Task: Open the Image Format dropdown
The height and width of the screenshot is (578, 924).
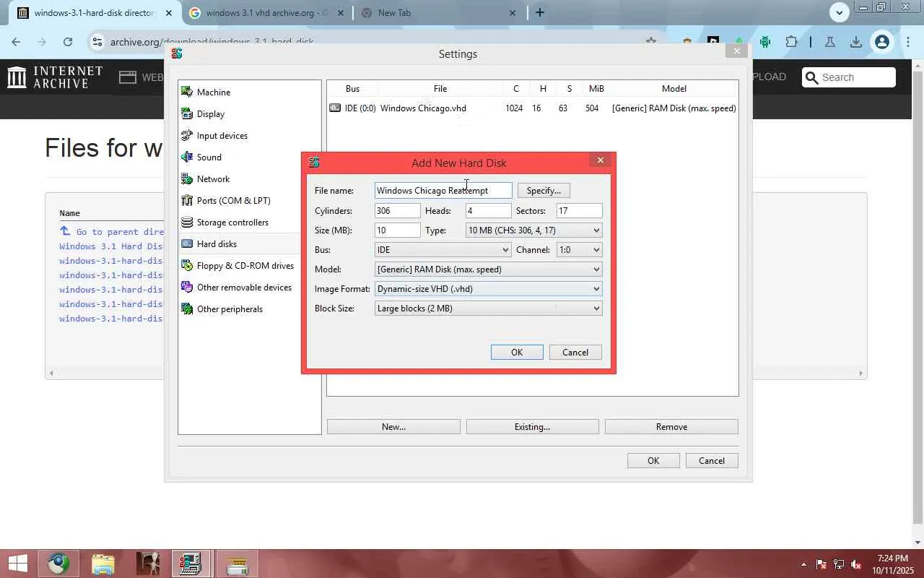Action: pos(488,288)
